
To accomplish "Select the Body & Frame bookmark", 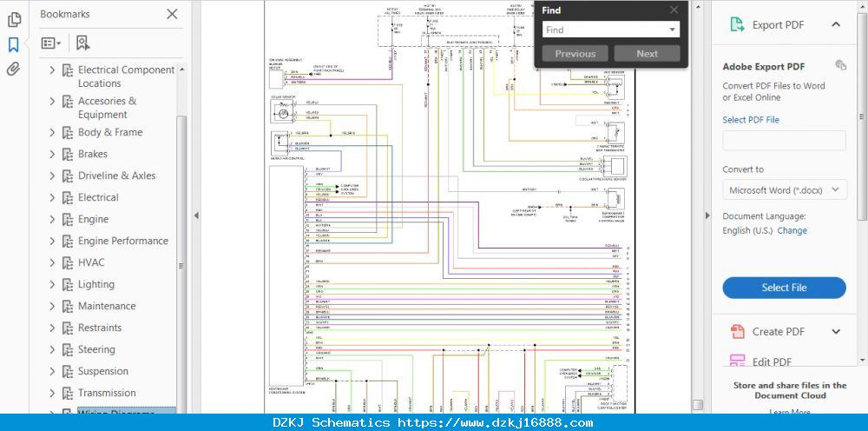I will coord(110,132).
